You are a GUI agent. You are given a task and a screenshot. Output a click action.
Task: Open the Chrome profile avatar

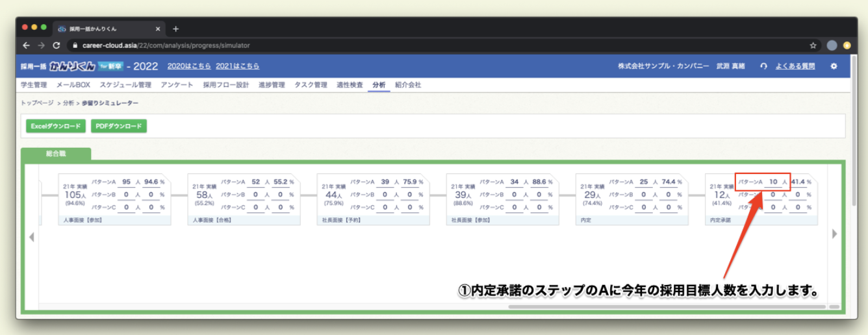(x=832, y=46)
